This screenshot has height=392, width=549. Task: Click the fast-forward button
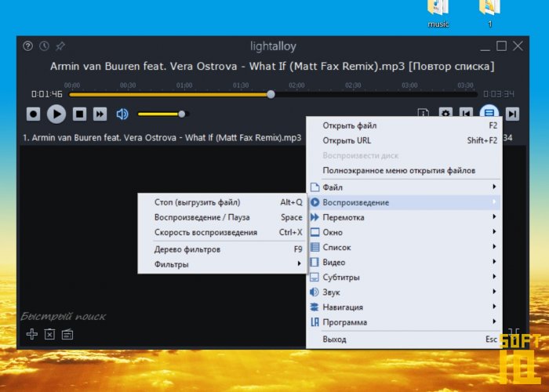(x=100, y=114)
